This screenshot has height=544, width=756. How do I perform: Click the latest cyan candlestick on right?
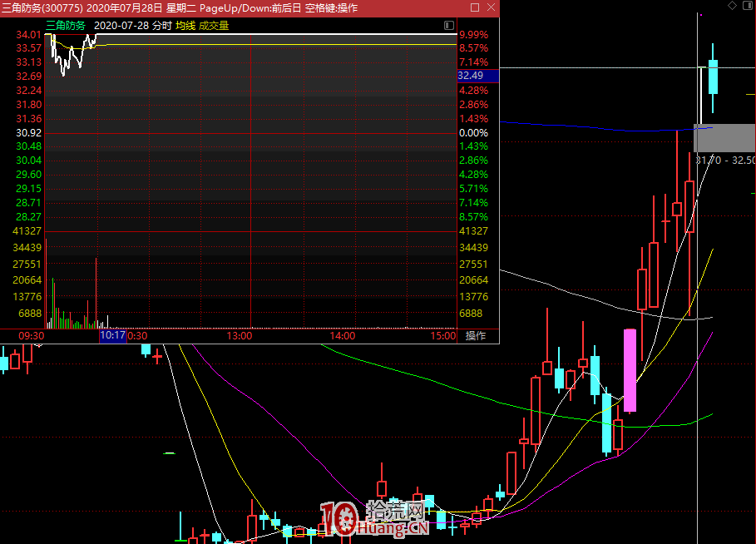pyautogui.click(x=713, y=77)
